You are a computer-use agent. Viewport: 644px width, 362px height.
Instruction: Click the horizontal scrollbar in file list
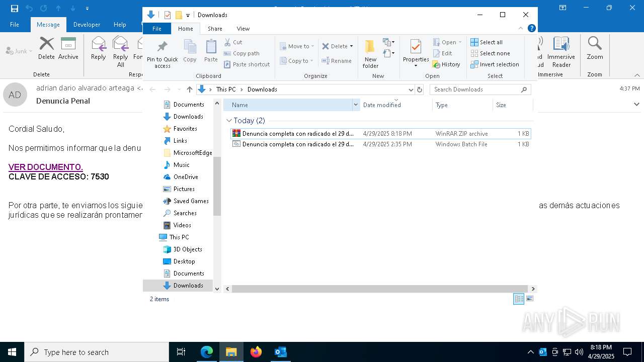pyautogui.click(x=380, y=289)
